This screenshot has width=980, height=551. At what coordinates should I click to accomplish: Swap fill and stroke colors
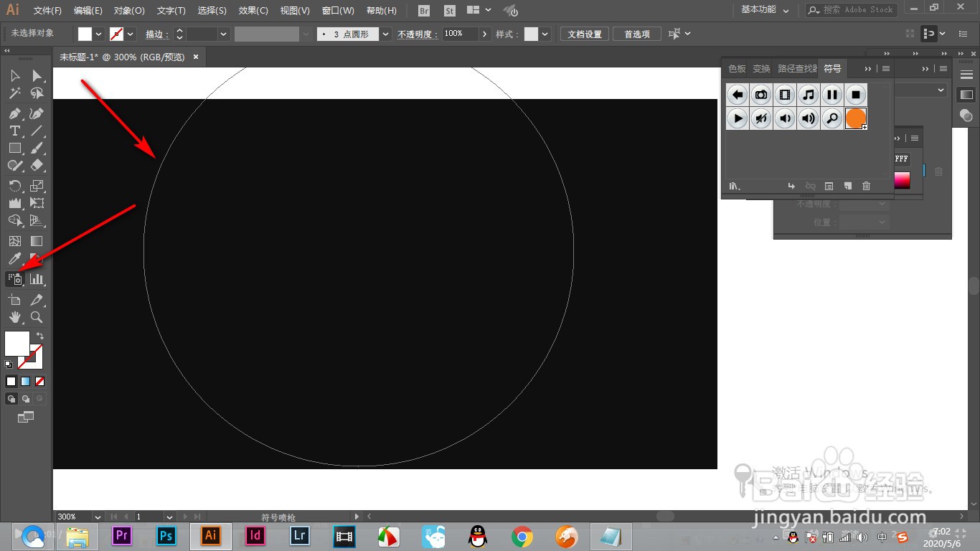click(x=40, y=336)
